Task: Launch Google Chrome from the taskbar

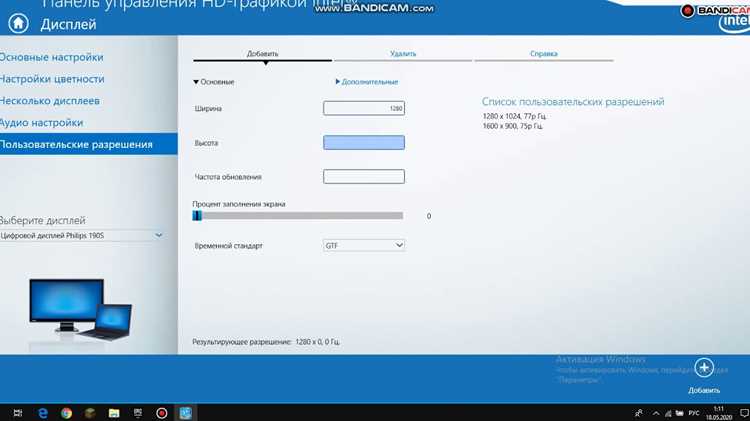Action: click(66, 413)
